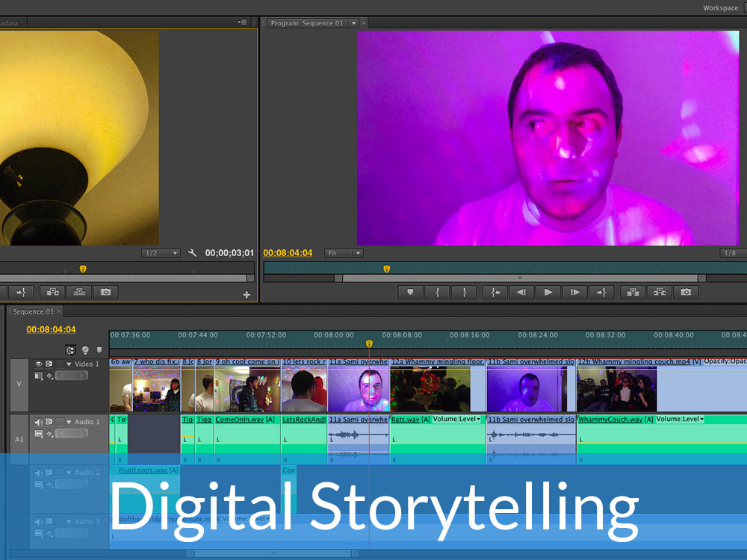Click the timeline marker icon below timecode

point(99,350)
